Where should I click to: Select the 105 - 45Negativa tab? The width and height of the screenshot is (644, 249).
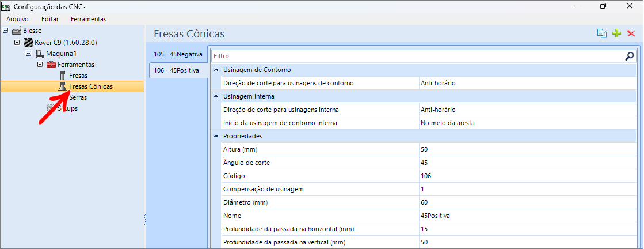coord(178,54)
